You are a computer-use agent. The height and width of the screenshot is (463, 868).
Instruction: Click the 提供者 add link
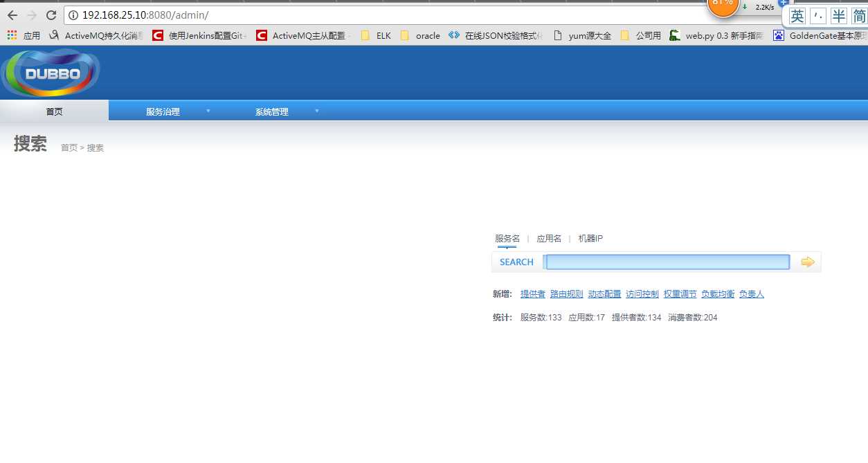click(532, 294)
